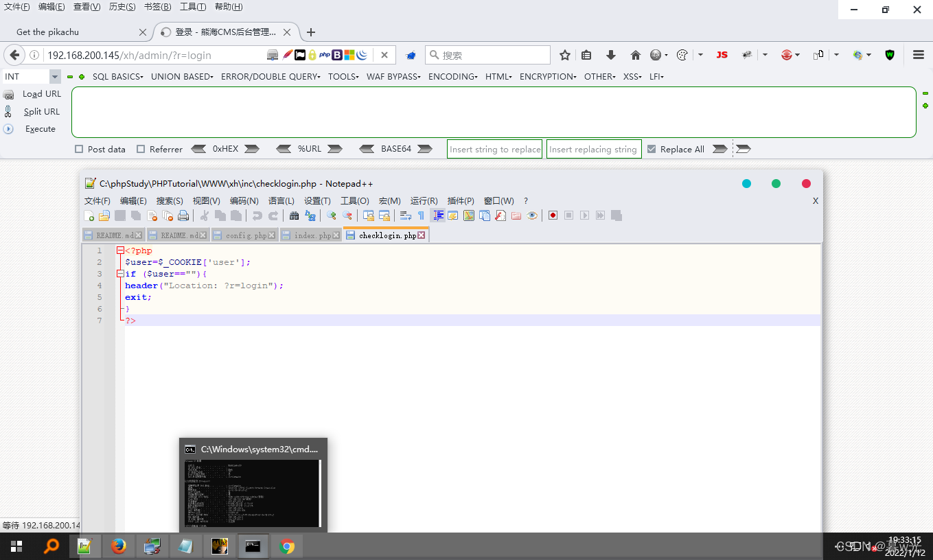Open the ERROR/DOUBLE QUERY dropdown

click(x=270, y=77)
